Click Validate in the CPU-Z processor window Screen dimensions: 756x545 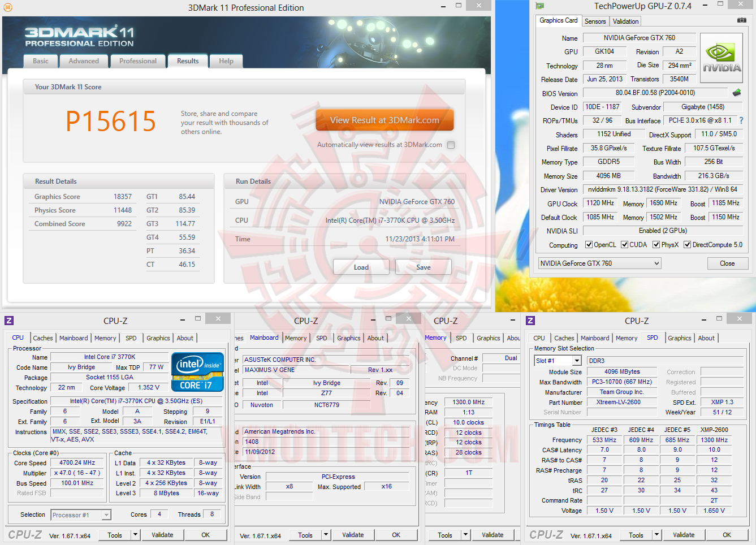click(x=162, y=535)
